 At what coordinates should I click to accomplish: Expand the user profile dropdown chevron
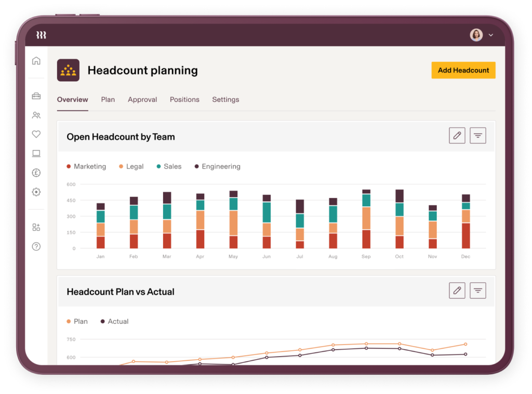[491, 35]
